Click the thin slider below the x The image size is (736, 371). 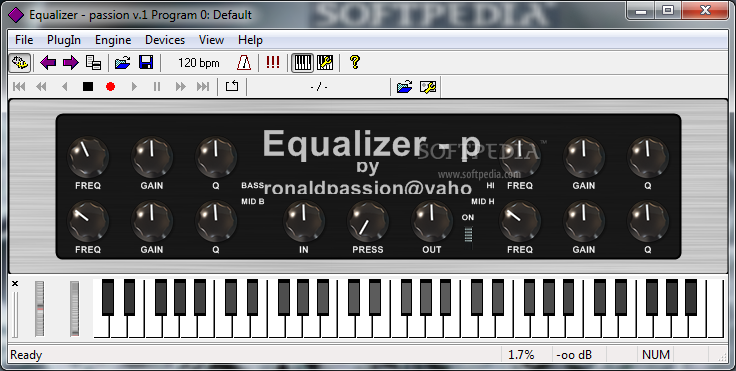[15, 314]
